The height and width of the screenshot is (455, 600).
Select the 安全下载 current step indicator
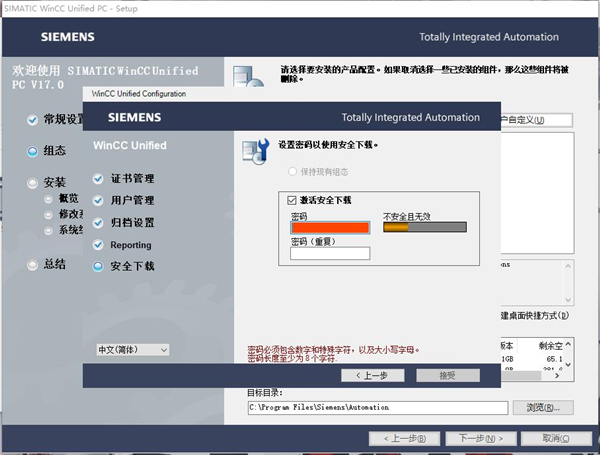(x=98, y=266)
